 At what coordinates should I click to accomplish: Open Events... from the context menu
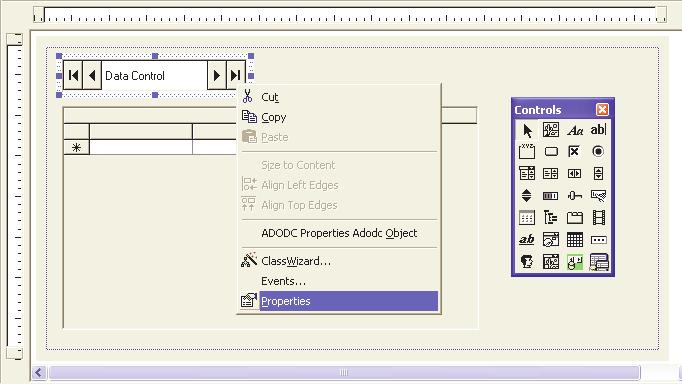(339, 281)
